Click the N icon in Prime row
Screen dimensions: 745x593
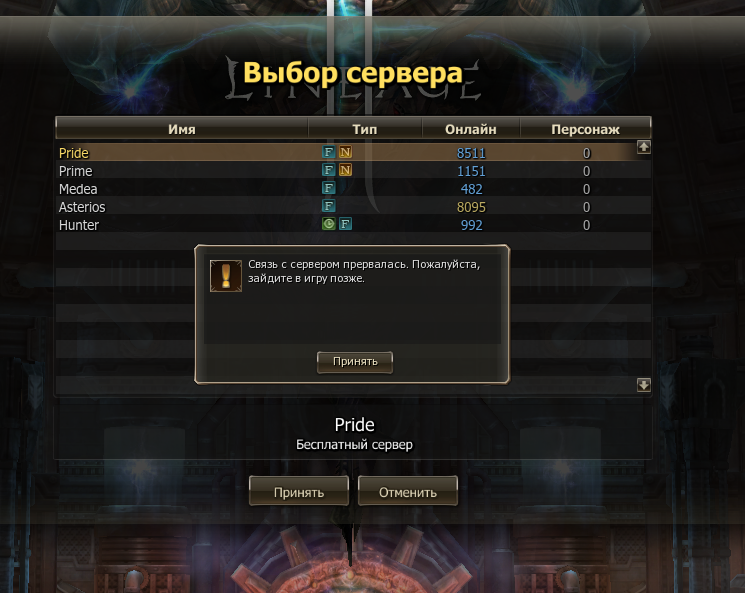[345, 170]
